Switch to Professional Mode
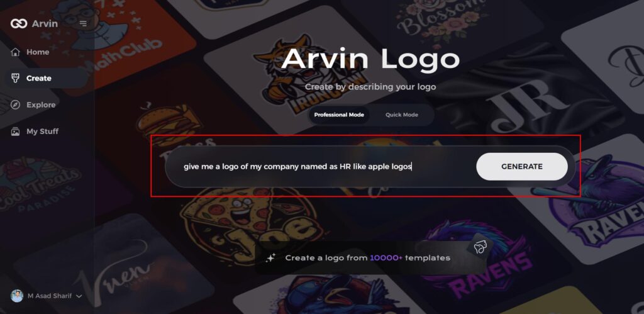This screenshot has width=644, height=314. pyautogui.click(x=339, y=115)
